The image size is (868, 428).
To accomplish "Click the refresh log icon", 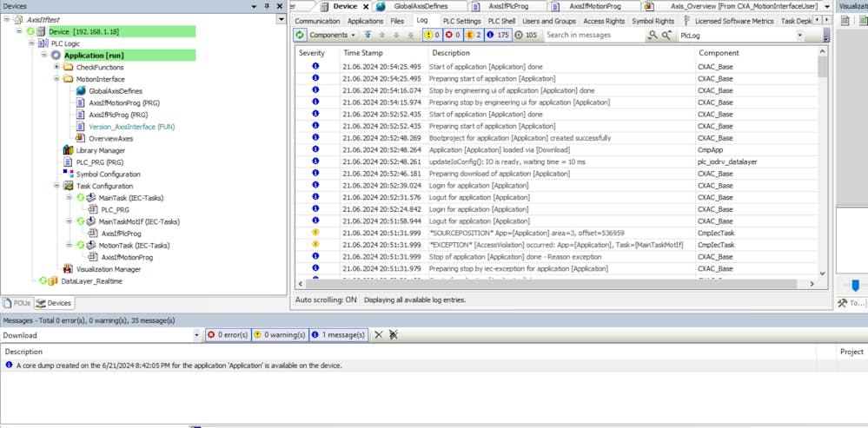I will (300, 36).
